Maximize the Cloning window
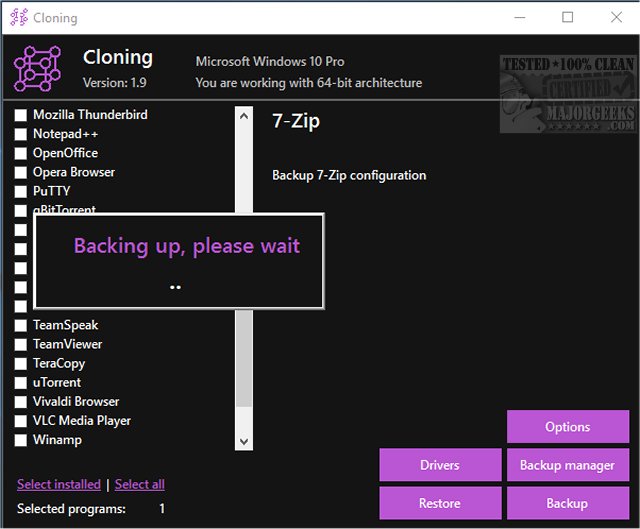 [567, 18]
